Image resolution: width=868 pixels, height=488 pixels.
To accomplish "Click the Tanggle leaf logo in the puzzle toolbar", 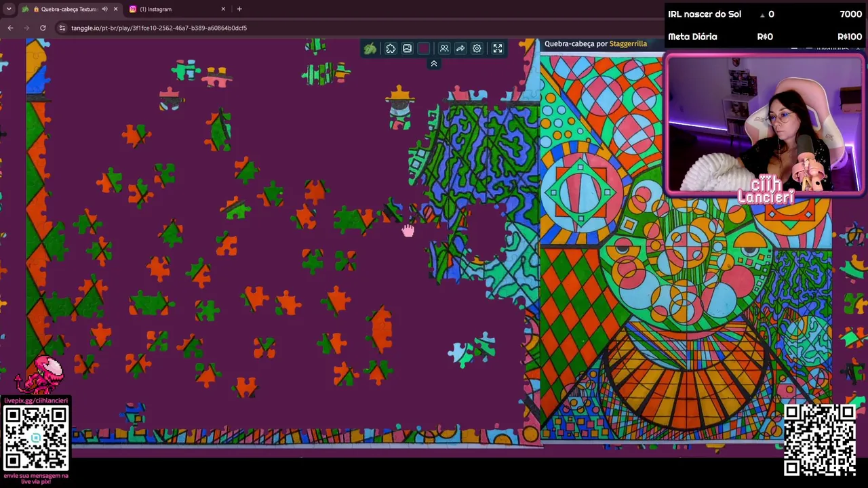I will click(370, 49).
